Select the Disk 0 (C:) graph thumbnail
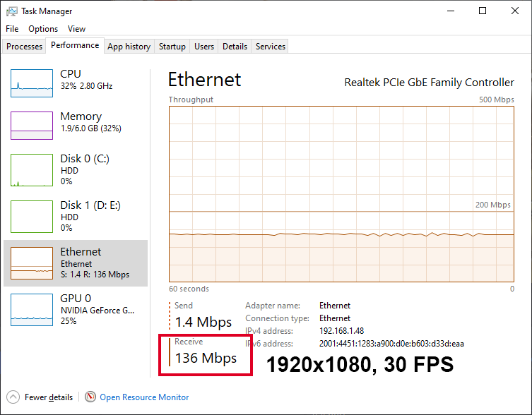Image resolution: width=532 pixels, height=415 pixels. (32, 170)
